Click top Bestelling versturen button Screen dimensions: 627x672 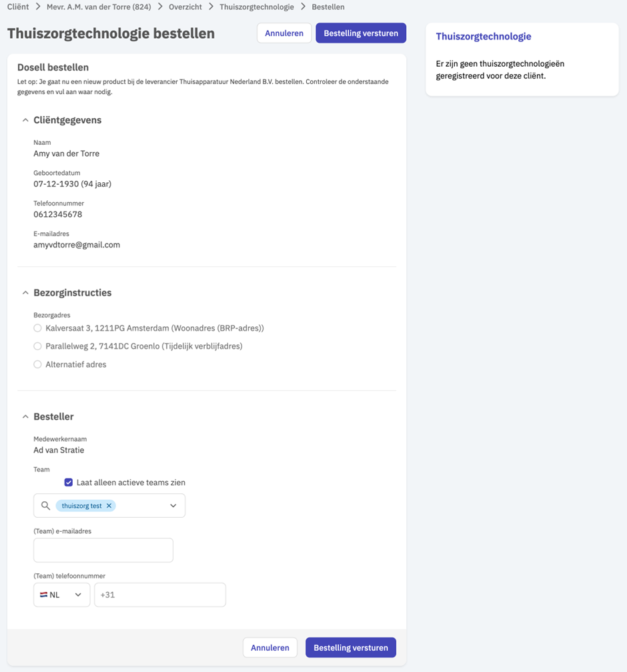point(361,33)
